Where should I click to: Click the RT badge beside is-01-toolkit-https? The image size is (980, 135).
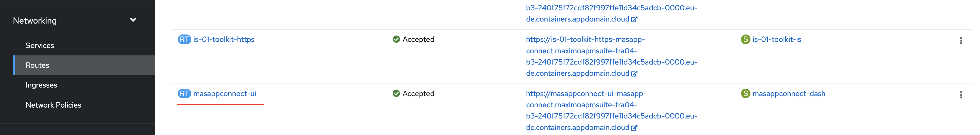(184, 39)
